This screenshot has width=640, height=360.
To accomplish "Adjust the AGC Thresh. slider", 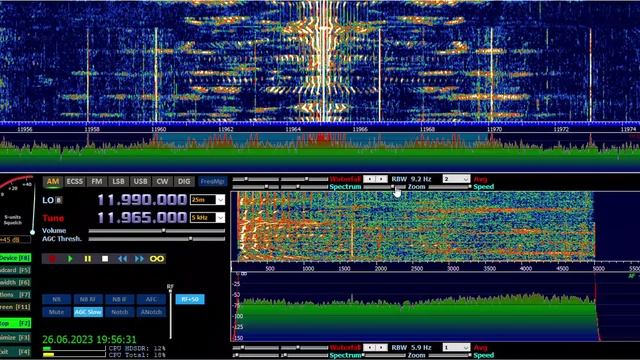I will [156, 239].
